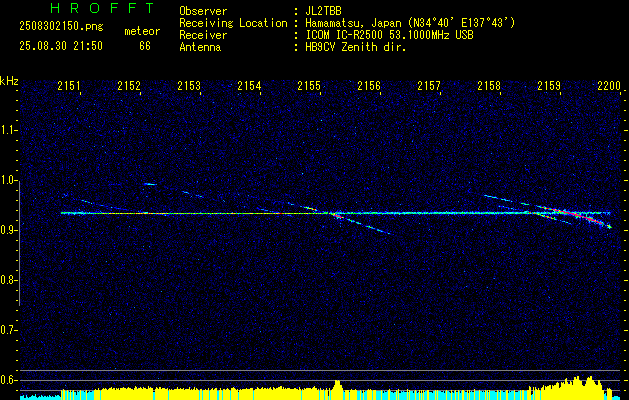Click the 2154 time axis marker

coord(249,86)
